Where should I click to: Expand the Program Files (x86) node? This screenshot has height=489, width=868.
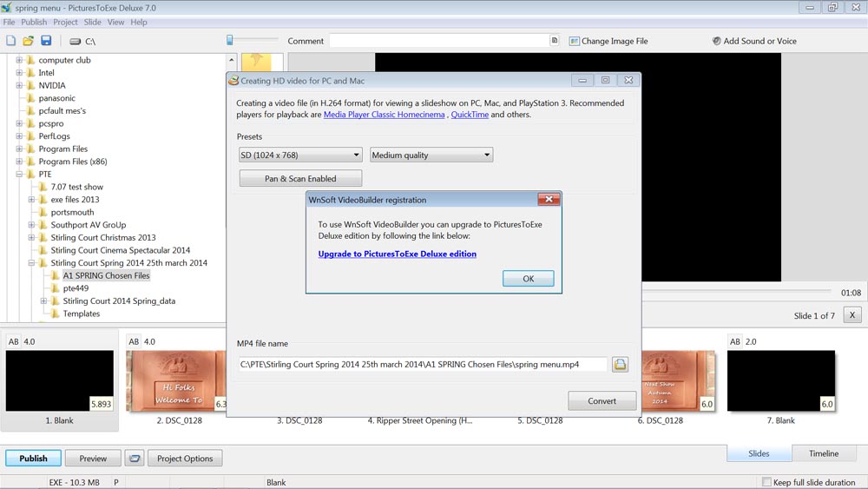pyautogui.click(x=19, y=162)
